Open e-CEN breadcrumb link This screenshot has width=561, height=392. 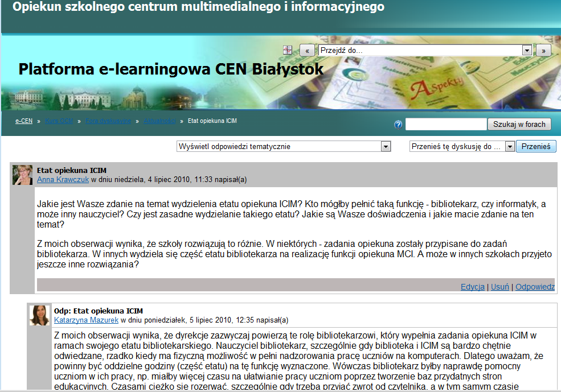[23, 121]
